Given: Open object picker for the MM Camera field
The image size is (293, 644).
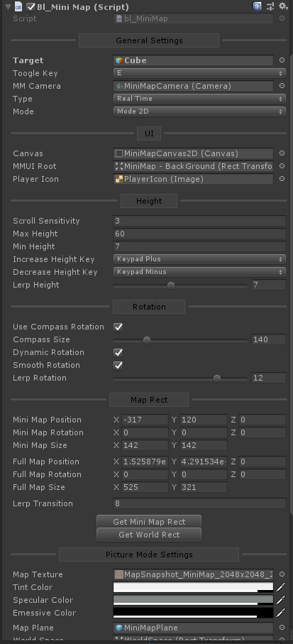Looking at the screenshot, I should click(282, 86).
